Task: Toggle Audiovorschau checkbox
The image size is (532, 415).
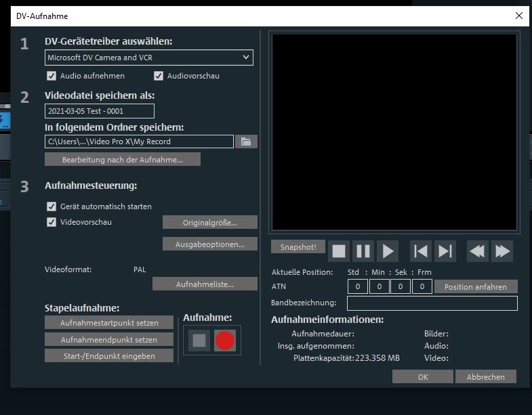Action: (x=159, y=76)
